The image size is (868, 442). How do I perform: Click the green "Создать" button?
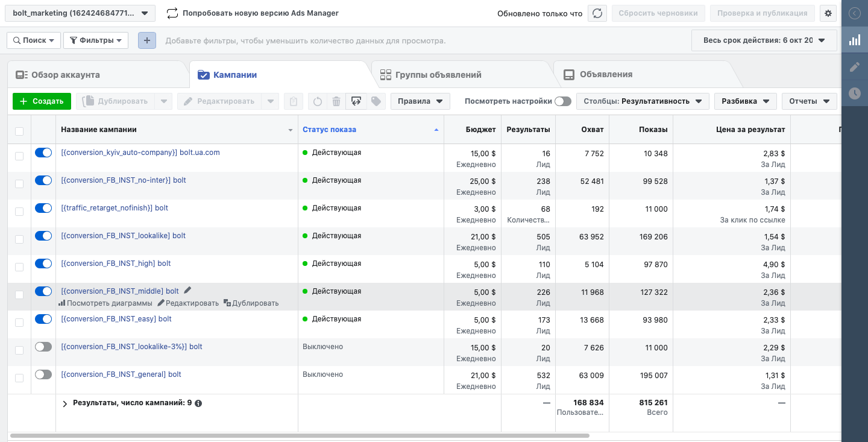(42, 101)
